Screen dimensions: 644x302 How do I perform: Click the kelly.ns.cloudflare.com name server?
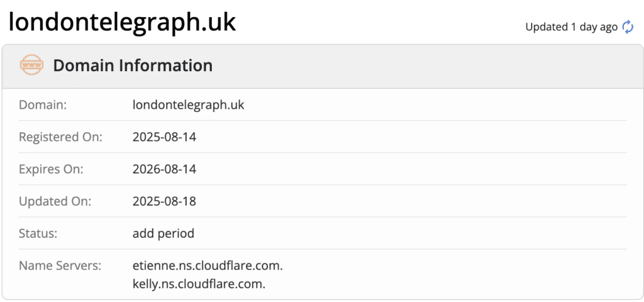[x=199, y=284]
